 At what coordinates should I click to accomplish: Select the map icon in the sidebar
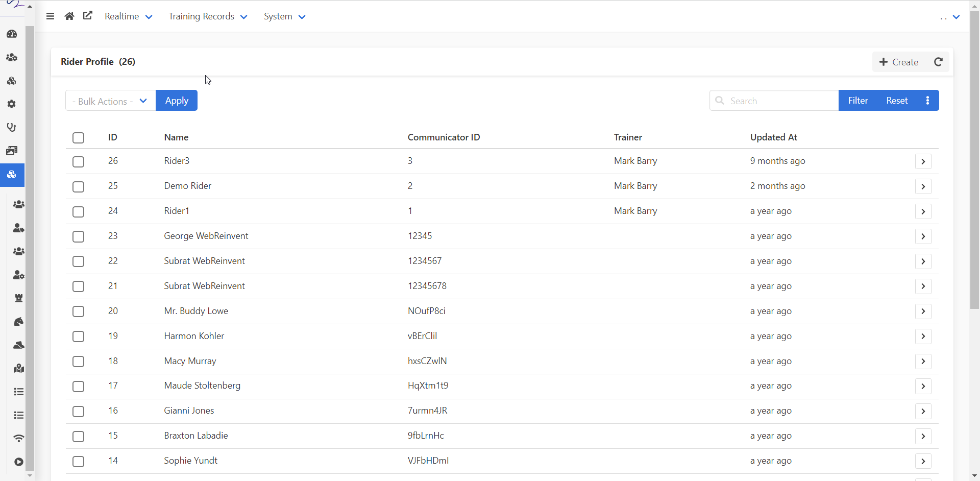click(19, 369)
